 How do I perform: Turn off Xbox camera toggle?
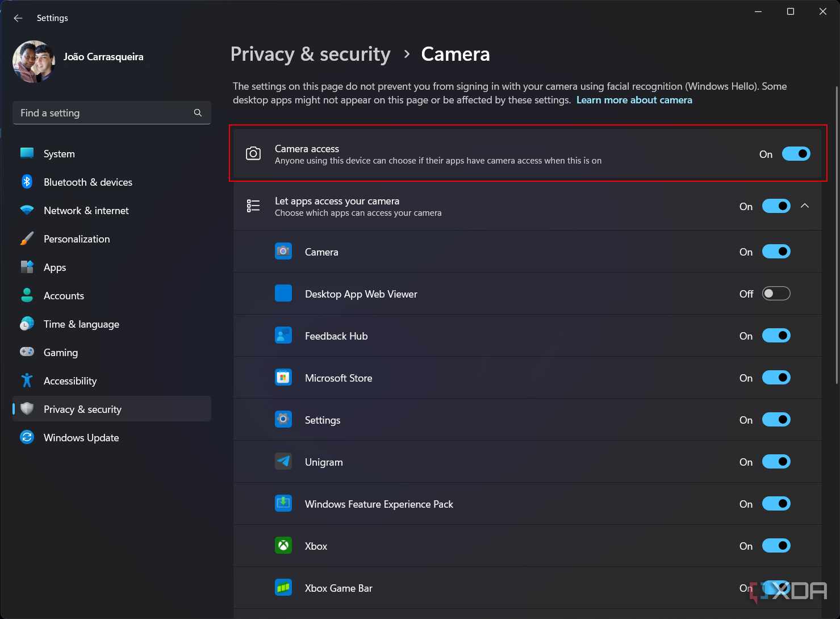click(x=776, y=546)
